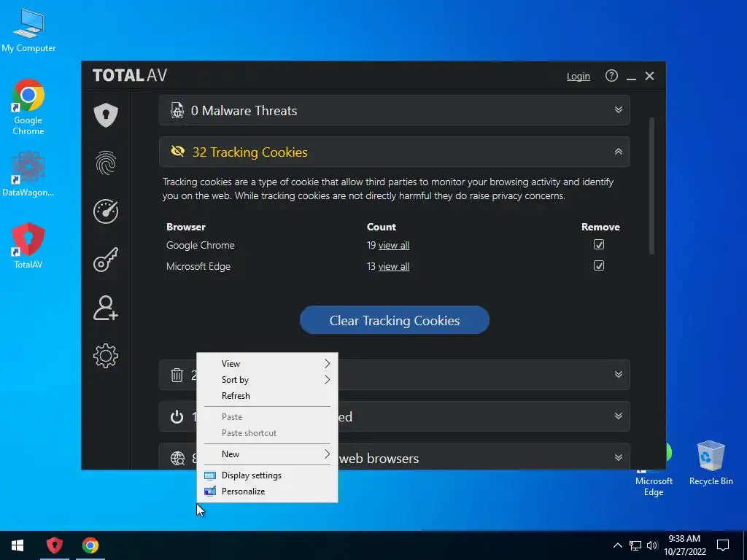747x560 pixels.
Task: Open the View submenu in context menu
Action: (x=267, y=364)
